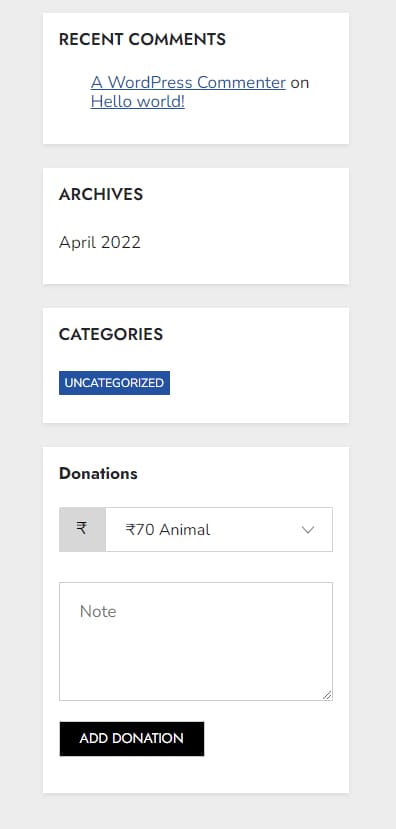
Task: Click the rupee currency symbol box
Action: [82, 529]
